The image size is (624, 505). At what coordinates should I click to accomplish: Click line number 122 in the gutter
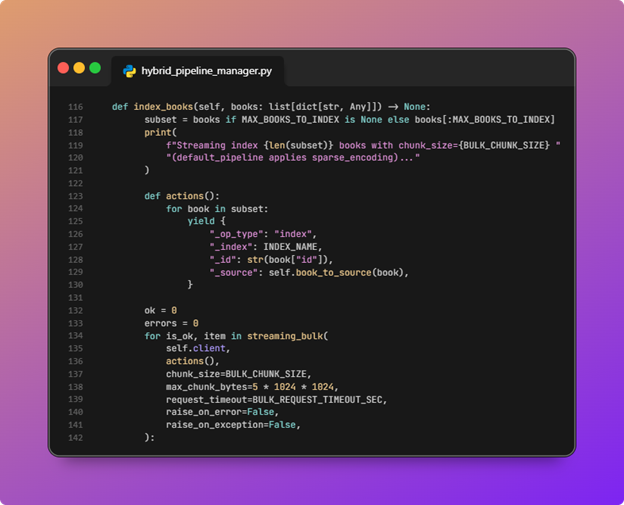coord(76,183)
